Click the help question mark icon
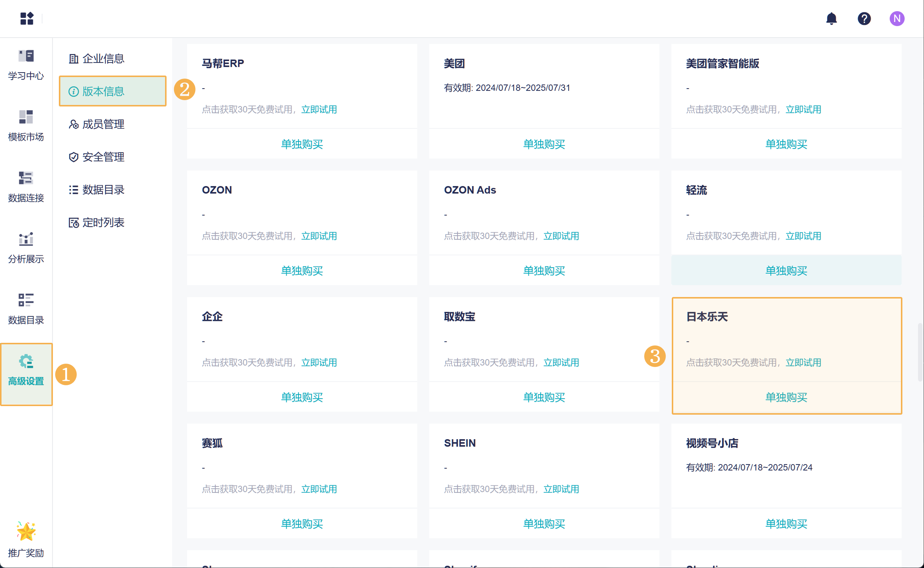 tap(864, 18)
